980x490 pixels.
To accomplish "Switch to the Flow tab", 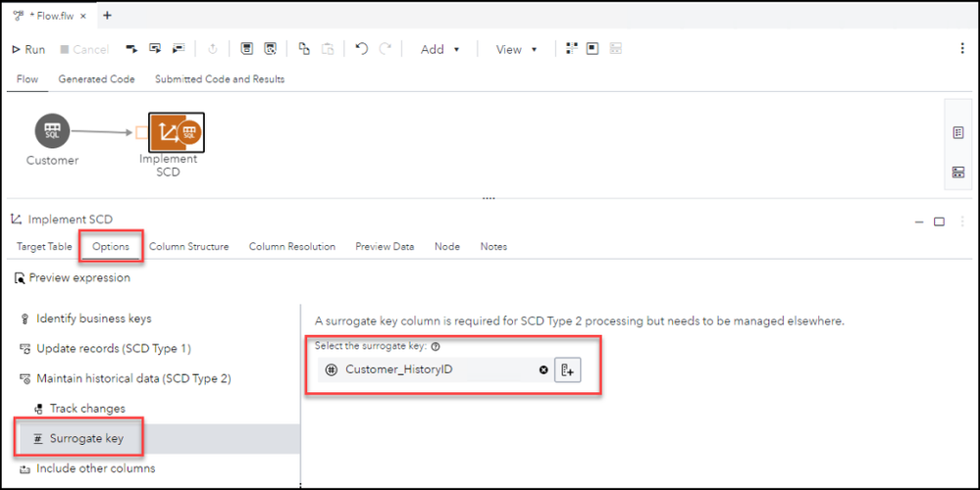I will tap(27, 79).
